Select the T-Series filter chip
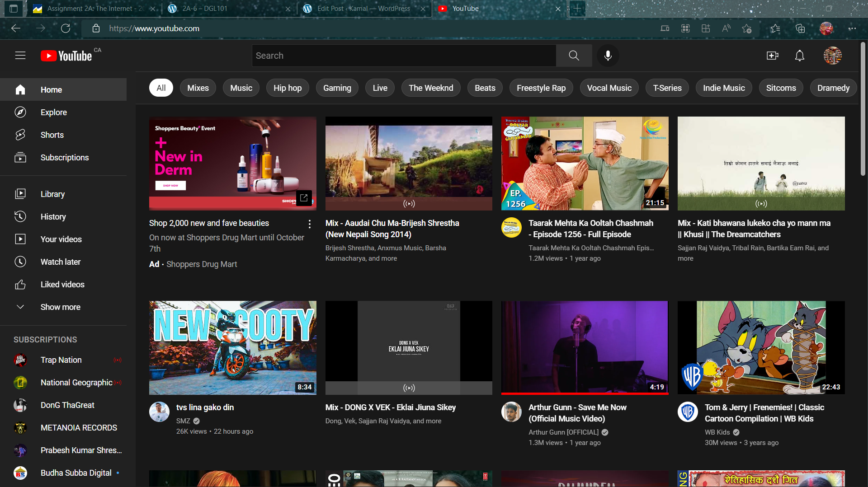The width and height of the screenshot is (868, 487). [667, 88]
